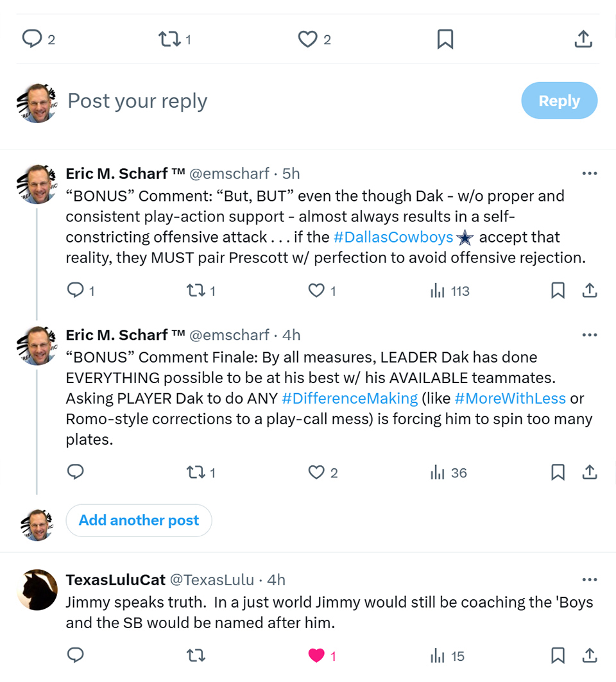Viewport: 616px width, 682px height.
Task: Bookmark the 5h BONUS Comment post
Action: 558,291
